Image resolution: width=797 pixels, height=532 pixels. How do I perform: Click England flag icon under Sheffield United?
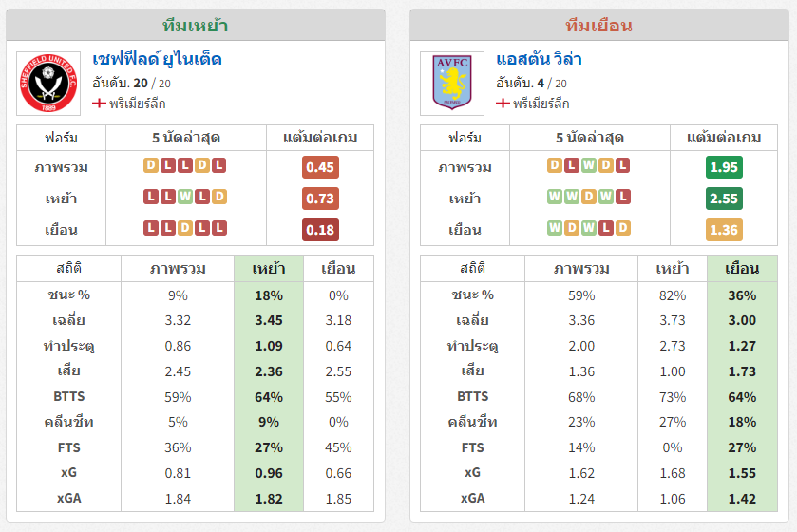point(99,104)
